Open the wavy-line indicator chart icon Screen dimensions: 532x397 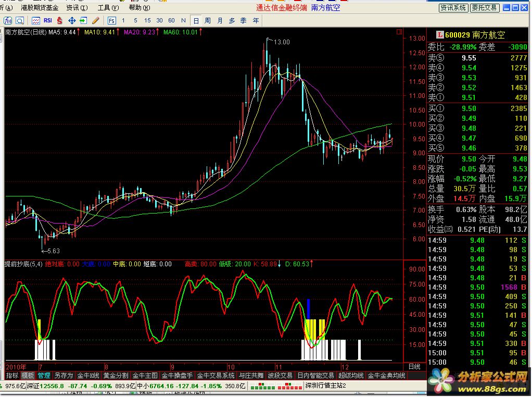[x=35, y=21]
